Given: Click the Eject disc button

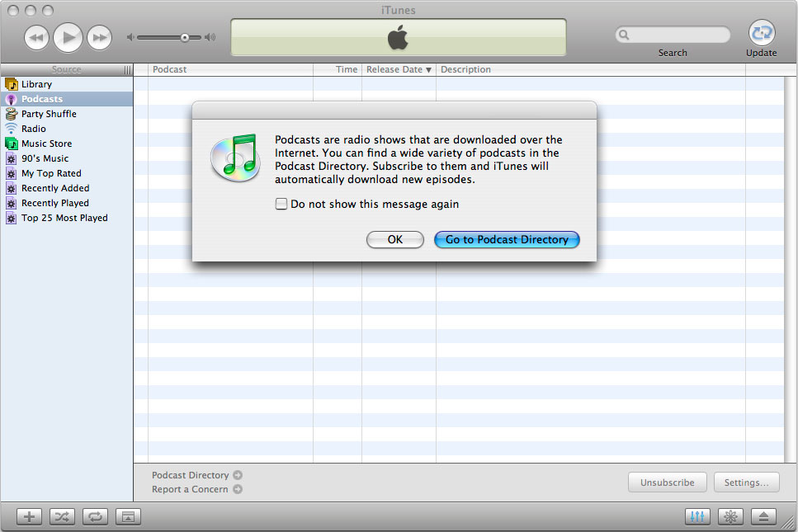Looking at the screenshot, I should (763, 517).
